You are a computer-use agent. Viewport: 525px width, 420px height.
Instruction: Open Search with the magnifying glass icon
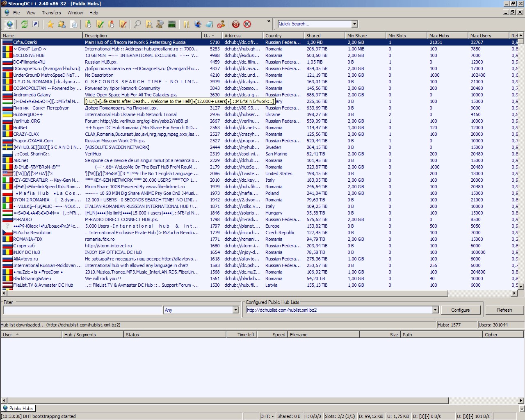click(137, 24)
